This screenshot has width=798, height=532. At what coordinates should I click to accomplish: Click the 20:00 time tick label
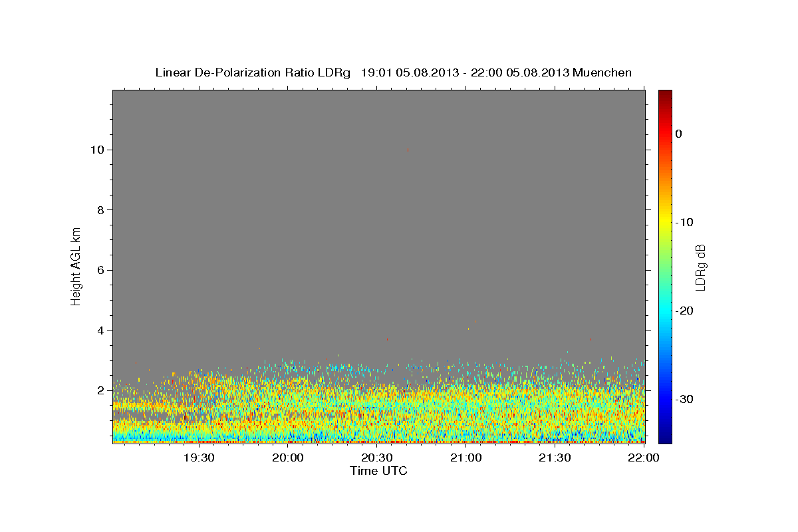click(289, 458)
